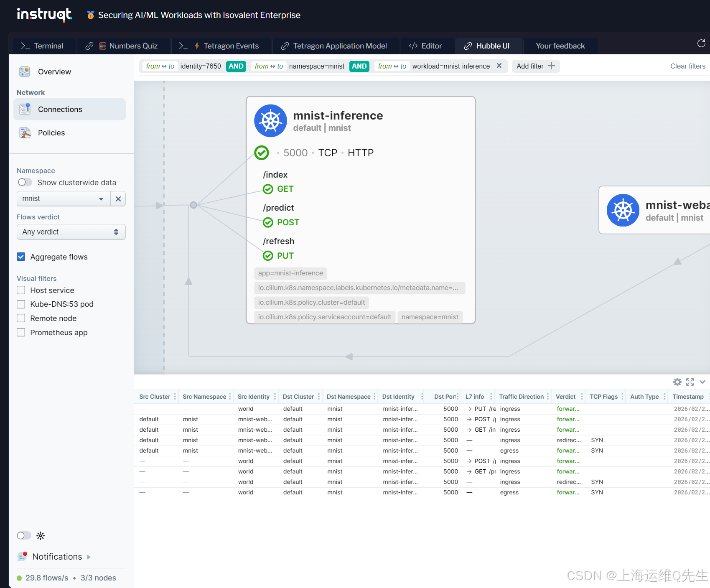Open L7 info column options menu
The width and height of the screenshot is (710, 588).
[491, 397]
